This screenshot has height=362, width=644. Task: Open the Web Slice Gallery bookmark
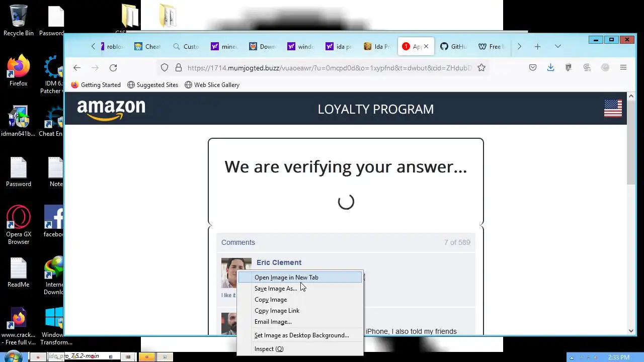212,85
